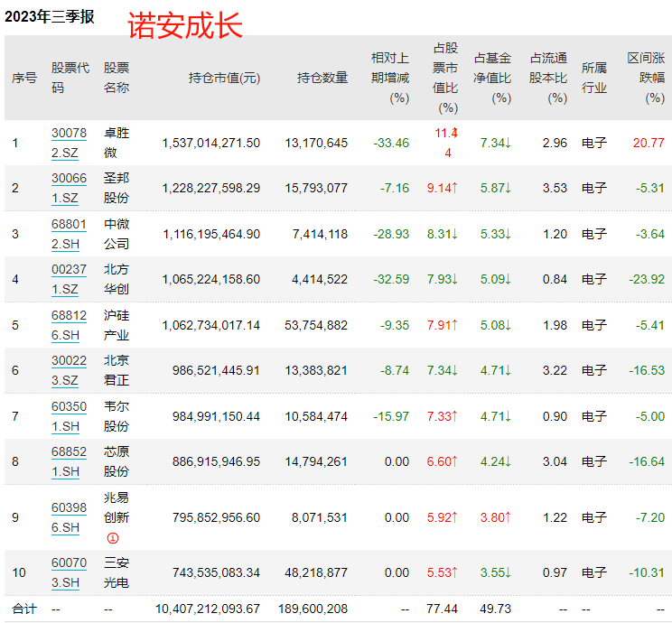Click holding value 1,062,734,017.14
Screen dimensions: 672x623
pyautogui.click(x=210, y=326)
